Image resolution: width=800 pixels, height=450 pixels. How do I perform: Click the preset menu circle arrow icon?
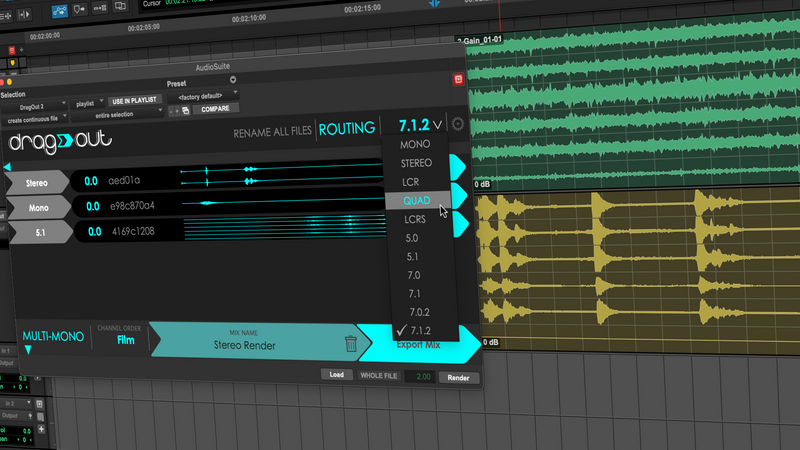(233, 80)
